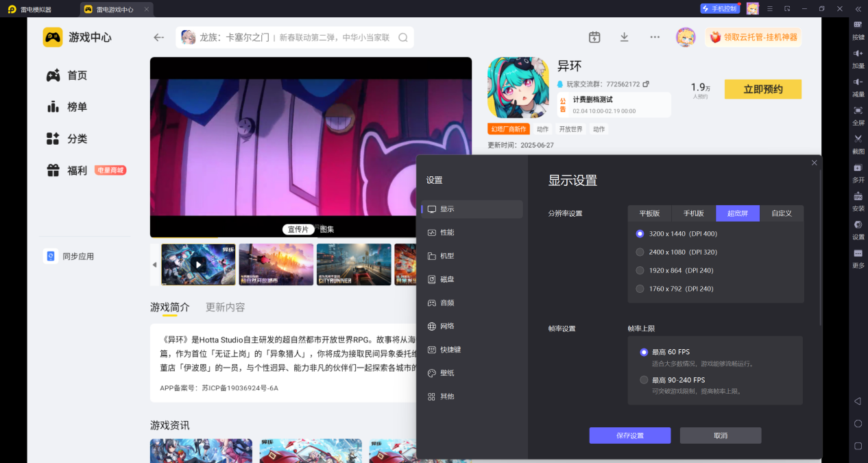Open 设置 settings from right sidebar

click(x=858, y=229)
